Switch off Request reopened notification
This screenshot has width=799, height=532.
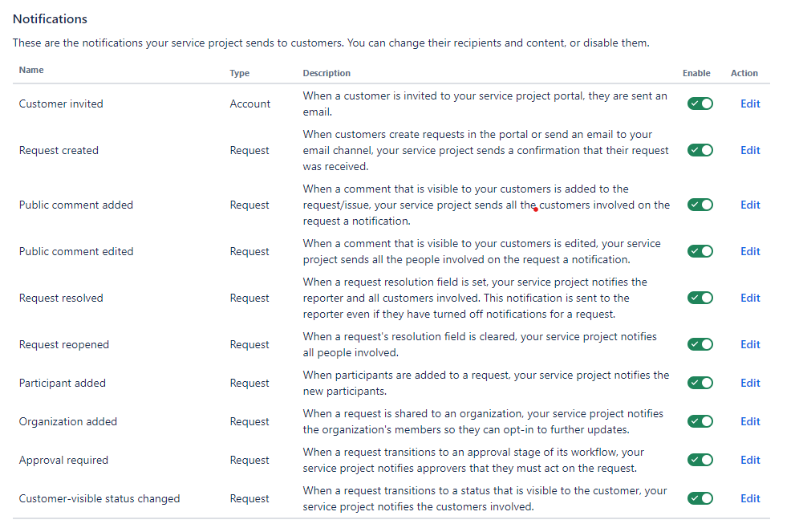700,344
